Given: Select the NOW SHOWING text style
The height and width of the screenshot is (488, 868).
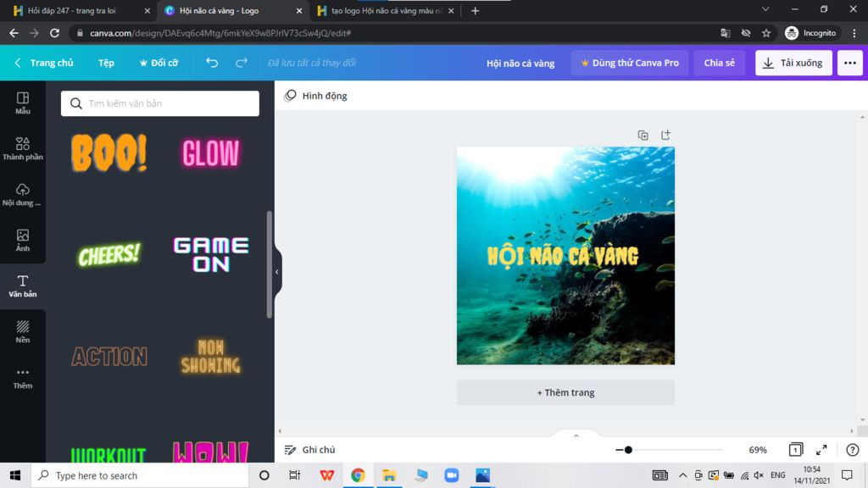Looking at the screenshot, I should (x=211, y=357).
